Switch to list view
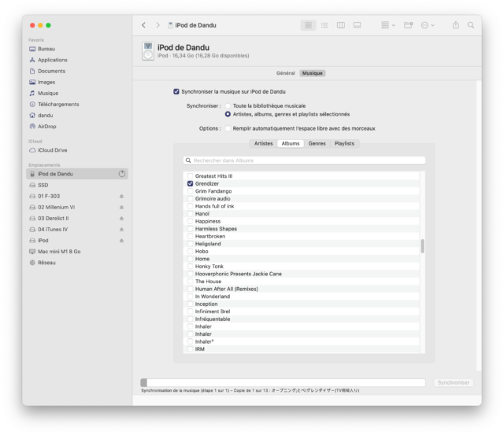 324,25
